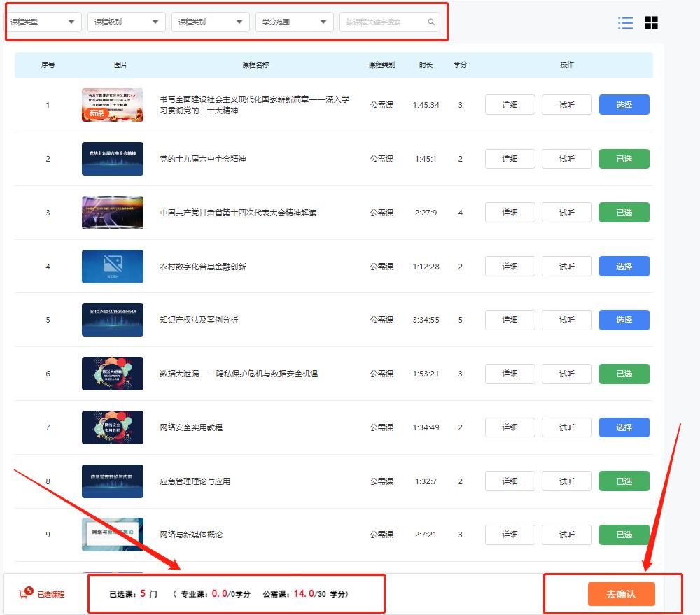Open the 课程类别 dropdown
700x615 pixels.
click(x=210, y=22)
